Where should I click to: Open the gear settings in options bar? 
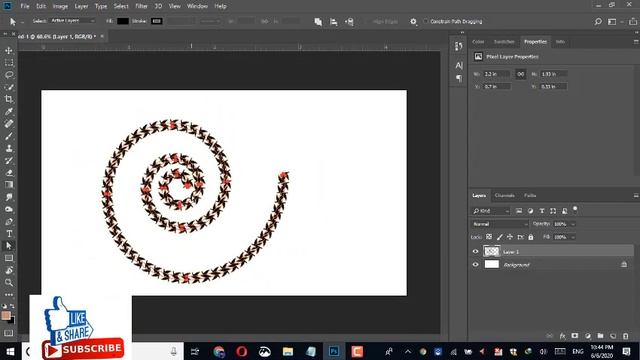click(413, 22)
